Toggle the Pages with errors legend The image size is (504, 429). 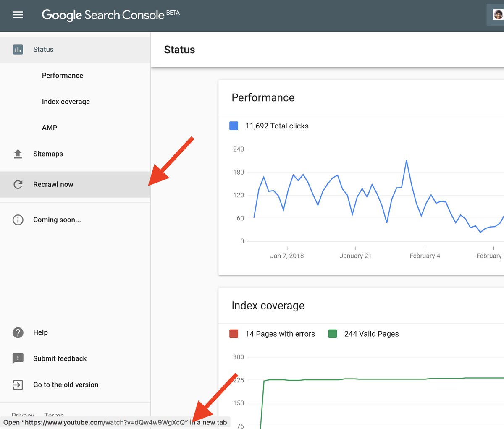(280, 334)
